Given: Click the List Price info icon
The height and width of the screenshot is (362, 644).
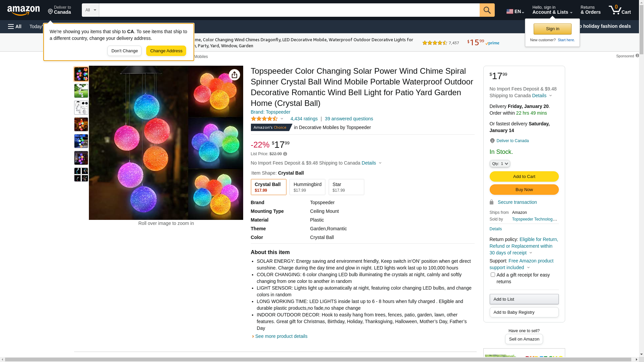Looking at the screenshot, I should pos(285,154).
